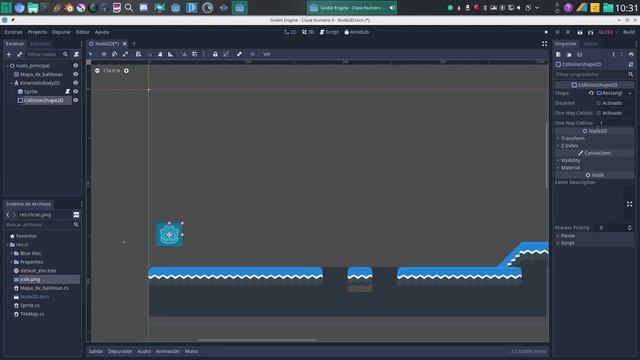
Task: Expand the Visibility section in Inspector
Action: 570,160
